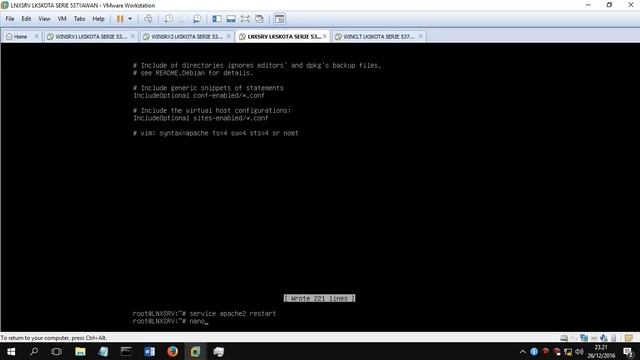Open the volume control in system tray
Image resolution: width=640 pixels, height=360 pixels.
pos(579,351)
